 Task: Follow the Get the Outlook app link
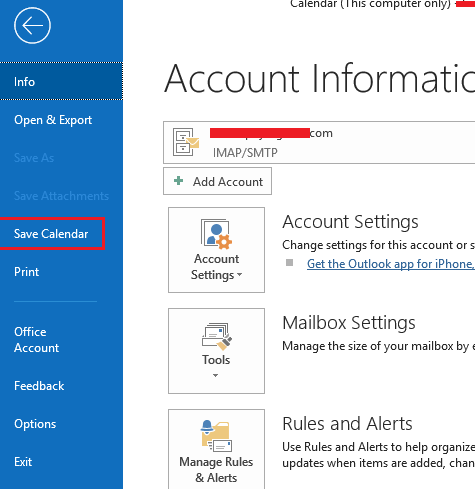[x=391, y=264]
